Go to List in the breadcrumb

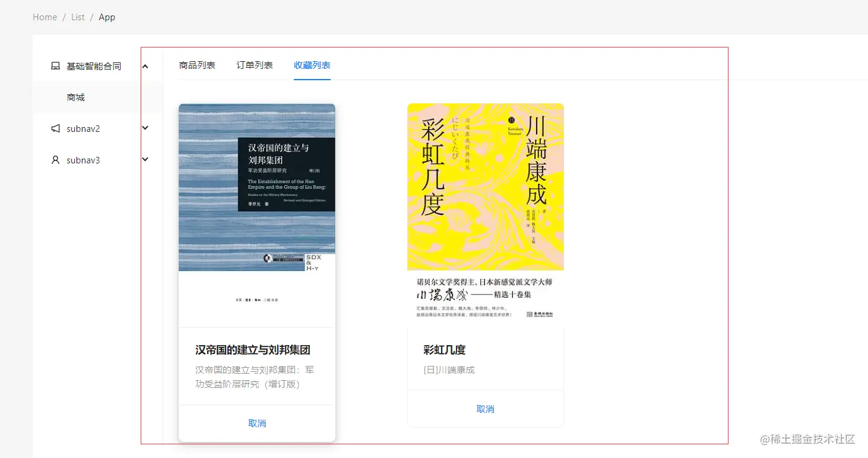point(78,17)
